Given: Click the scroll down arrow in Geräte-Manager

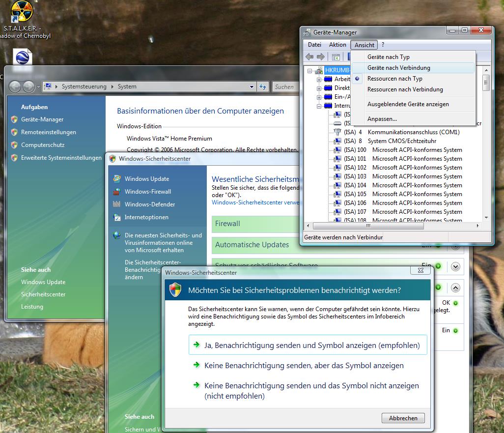Looking at the screenshot, I should [486, 218].
